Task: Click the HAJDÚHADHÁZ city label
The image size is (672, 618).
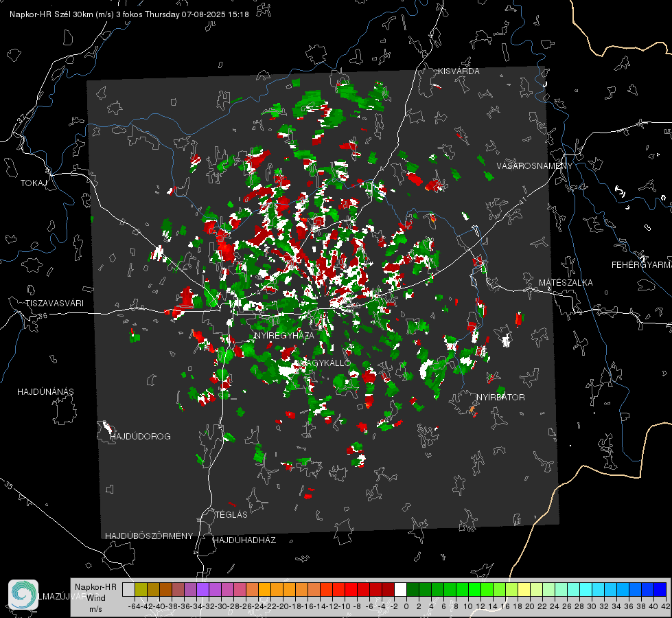Action: click(x=245, y=540)
